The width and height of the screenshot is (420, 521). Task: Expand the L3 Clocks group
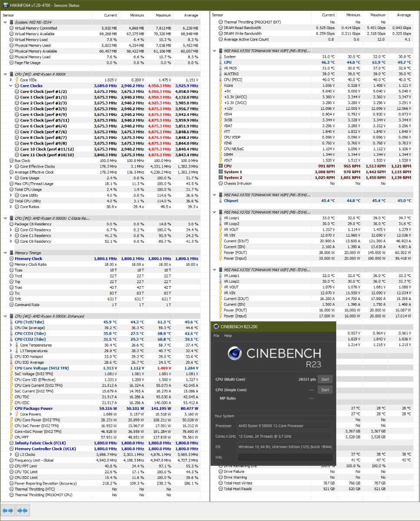[x=11, y=455]
